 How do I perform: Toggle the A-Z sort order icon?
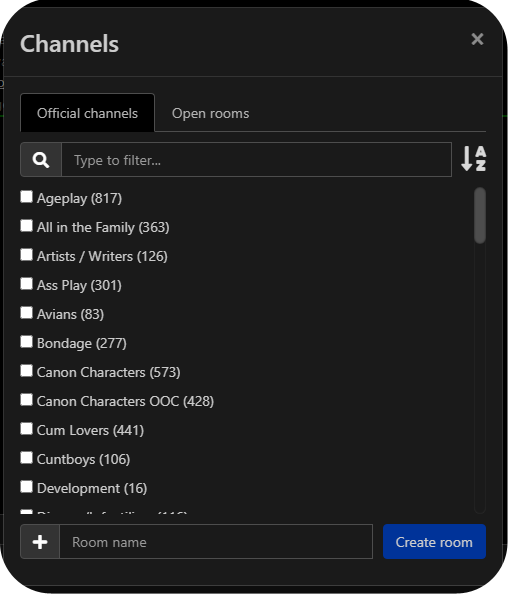474,159
